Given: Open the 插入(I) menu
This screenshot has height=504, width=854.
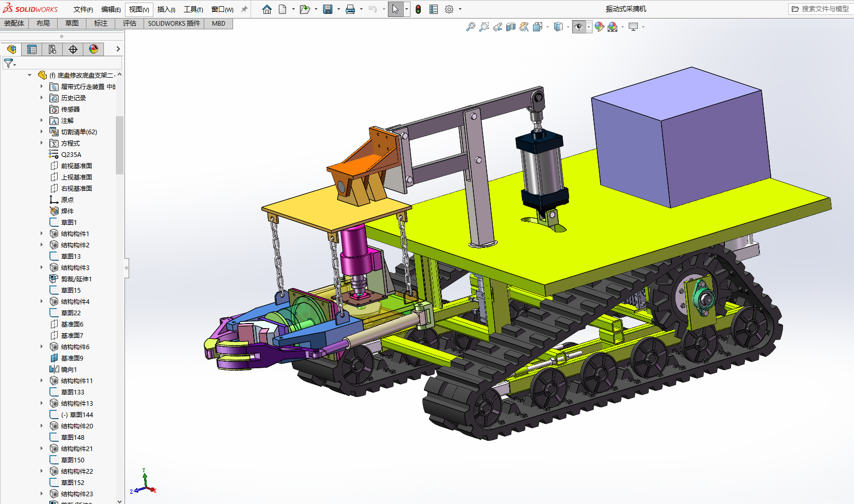Looking at the screenshot, I should [166, 9].
